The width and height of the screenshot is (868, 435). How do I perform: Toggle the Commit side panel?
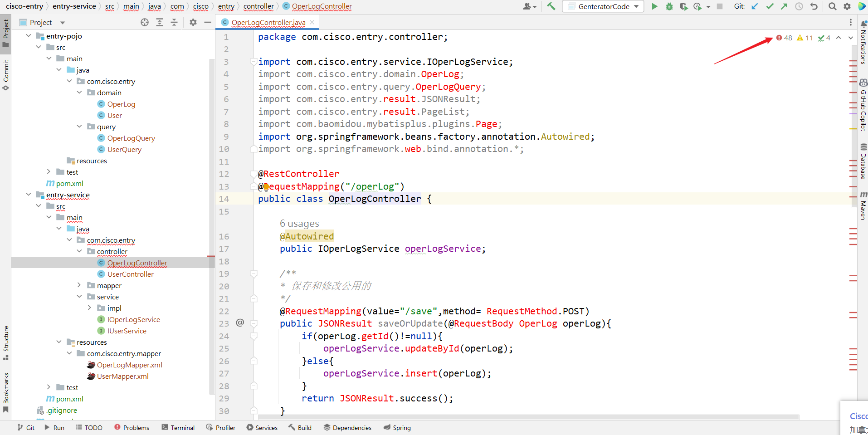point(5,75)
